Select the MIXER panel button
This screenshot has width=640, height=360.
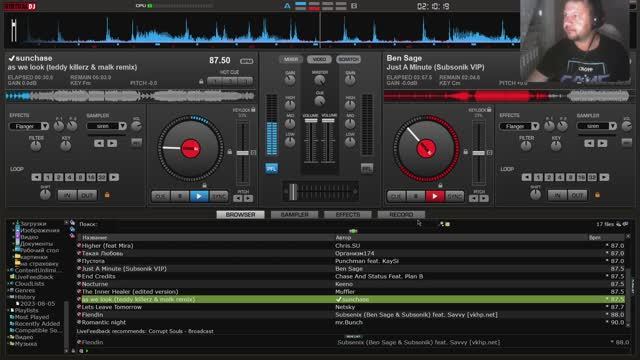pyautogui.click(x=291, y=60)
